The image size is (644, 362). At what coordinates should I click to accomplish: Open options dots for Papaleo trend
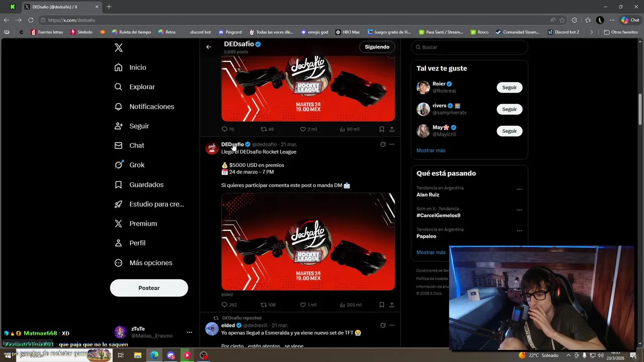pos(519,231)
